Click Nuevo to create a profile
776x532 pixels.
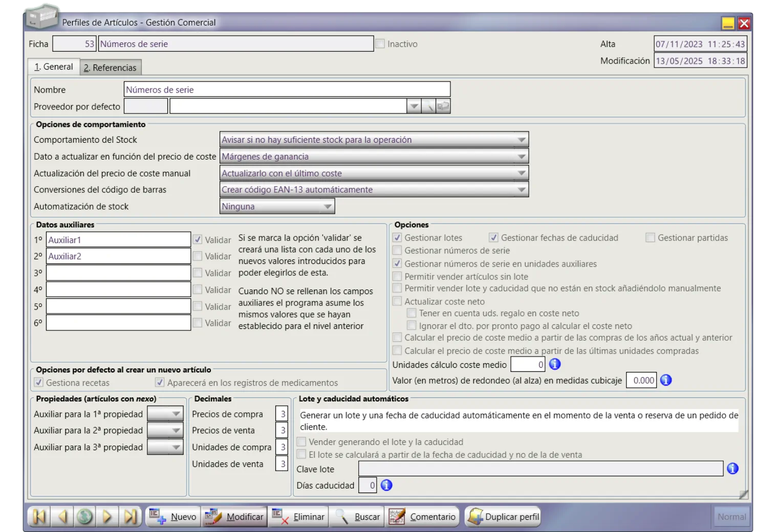click(173, 517)
